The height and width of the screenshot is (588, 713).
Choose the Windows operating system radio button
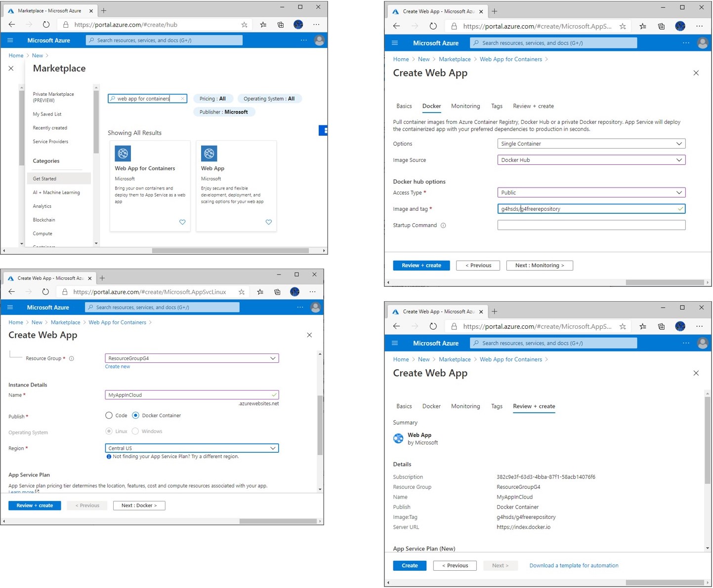pos(135,431)
